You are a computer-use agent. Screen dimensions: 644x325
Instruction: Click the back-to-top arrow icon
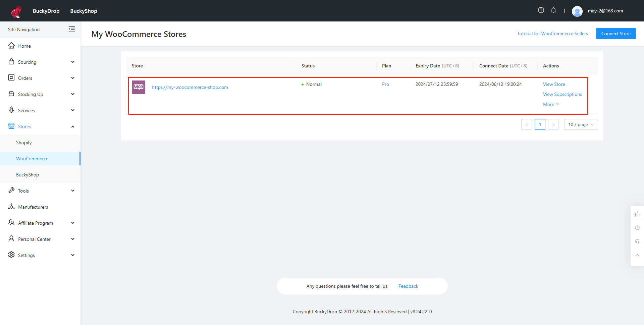(x=637, y=255)
